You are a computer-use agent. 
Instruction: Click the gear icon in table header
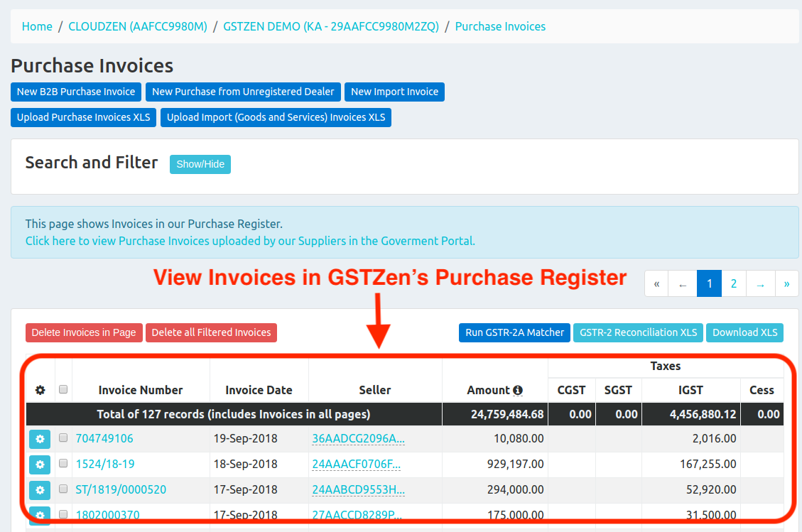[x=40, y=391]
